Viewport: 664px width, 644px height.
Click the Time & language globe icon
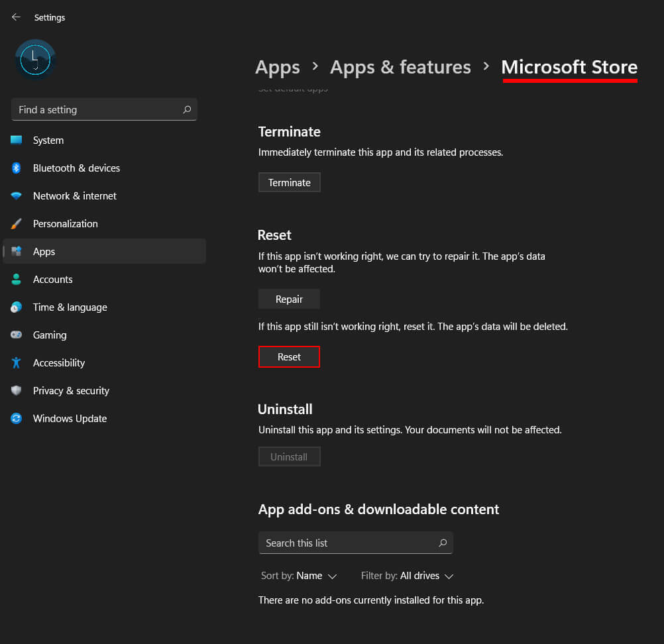[x=16, y=307]
